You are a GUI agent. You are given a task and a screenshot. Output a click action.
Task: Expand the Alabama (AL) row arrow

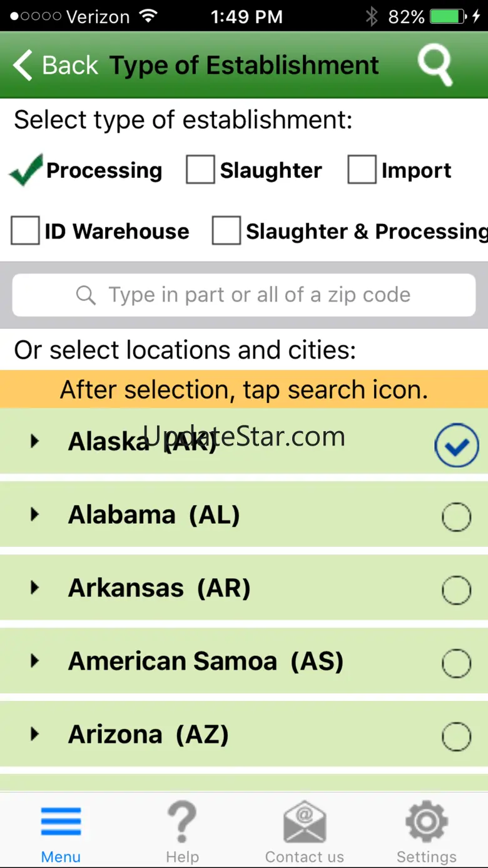(35, 514)
